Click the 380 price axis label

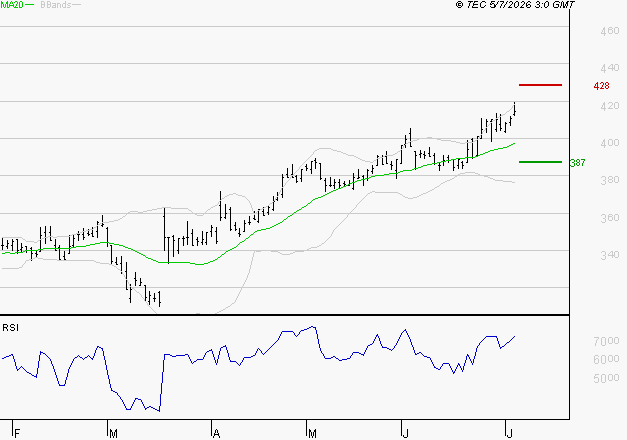coord(610,180)
